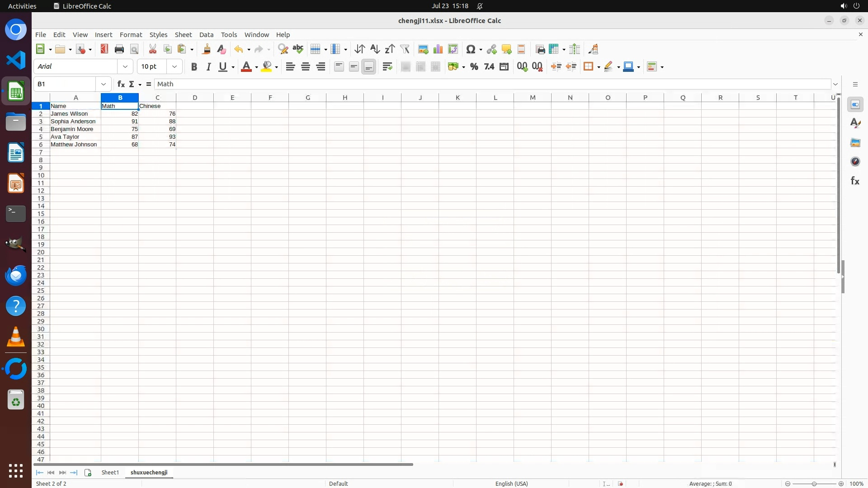The height and width of the screenshot is (488, 868).
Task: Click the Insert Chart icon
Action: click(438, 49)
